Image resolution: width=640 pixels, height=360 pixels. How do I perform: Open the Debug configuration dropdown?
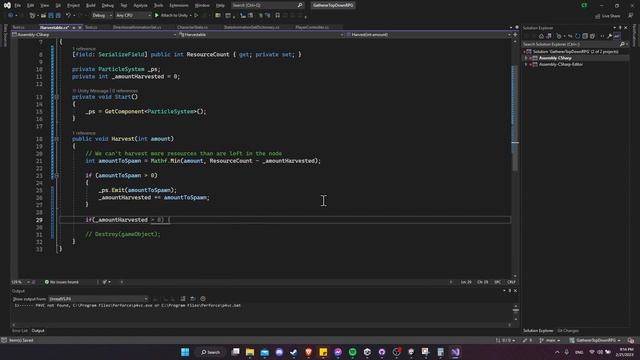pos(102,16)
